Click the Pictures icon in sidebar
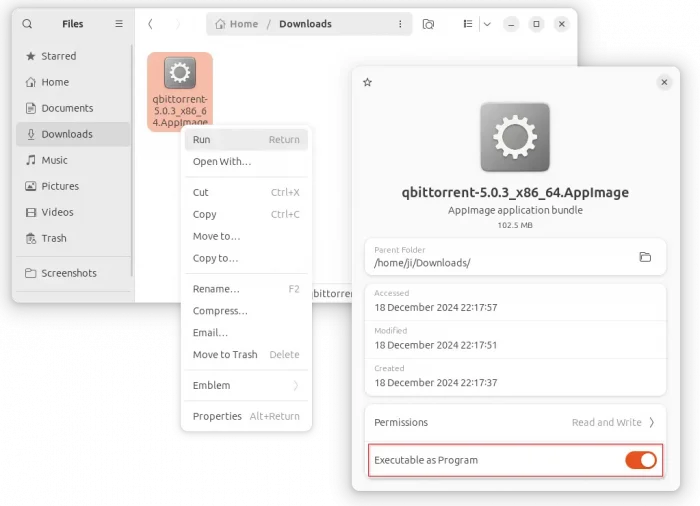 [30, 186]
